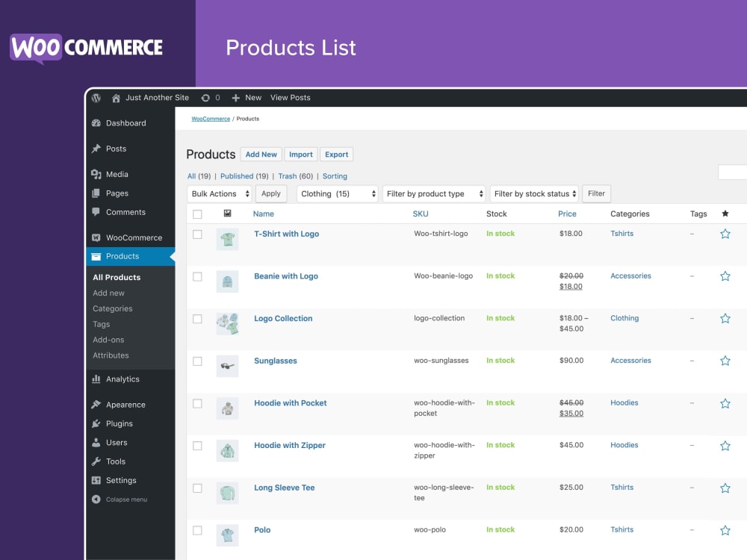Click the Sunglasses product thumbnail

[x=228, y=366]
